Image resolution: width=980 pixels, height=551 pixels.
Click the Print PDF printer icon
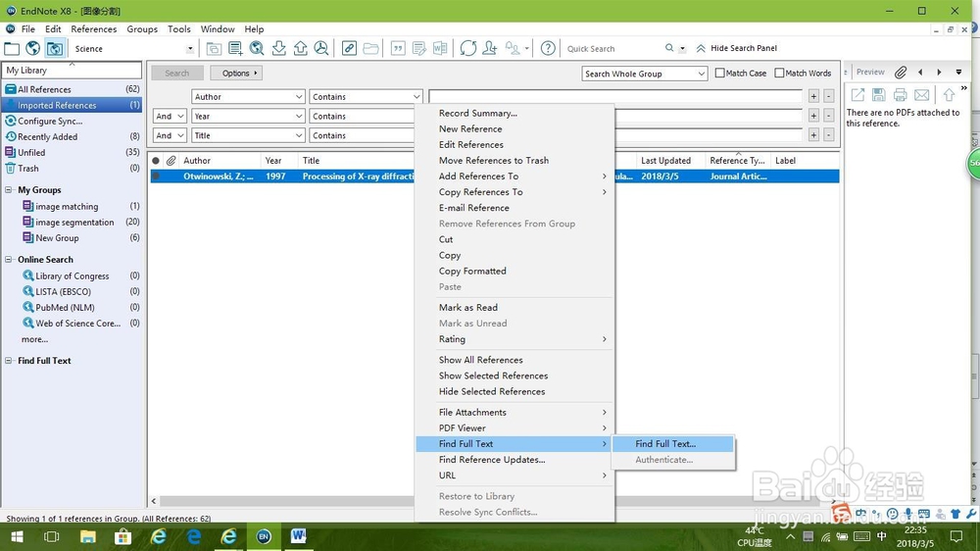[x=900, y=94]
